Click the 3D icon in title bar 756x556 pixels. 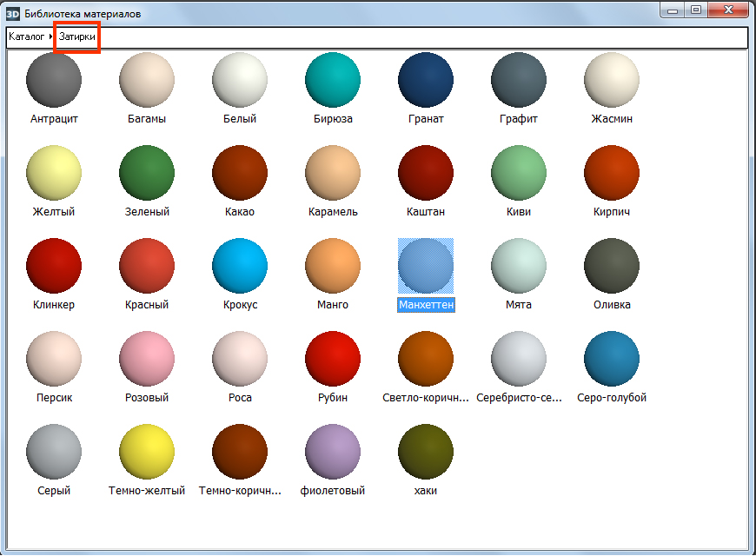13,14
